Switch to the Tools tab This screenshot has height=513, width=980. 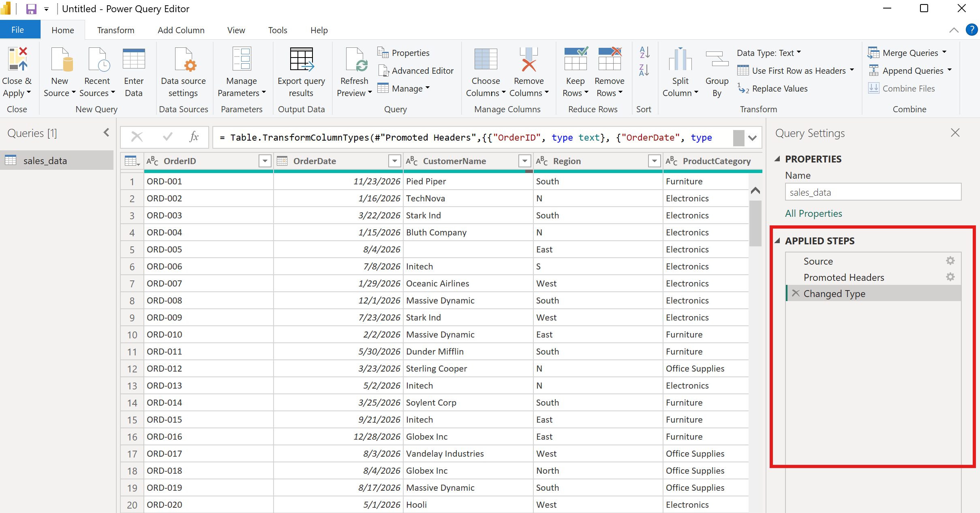[278, 30]
